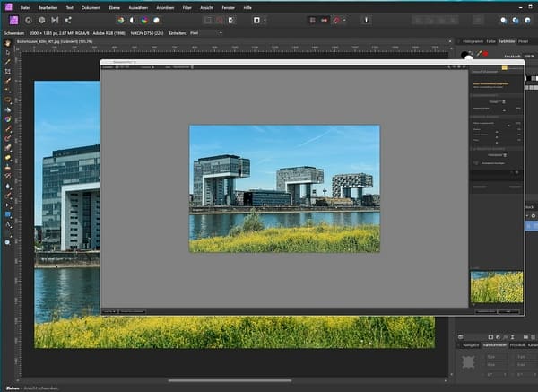
Task: Select the Blur droplet tool
Action: point(8,186)
